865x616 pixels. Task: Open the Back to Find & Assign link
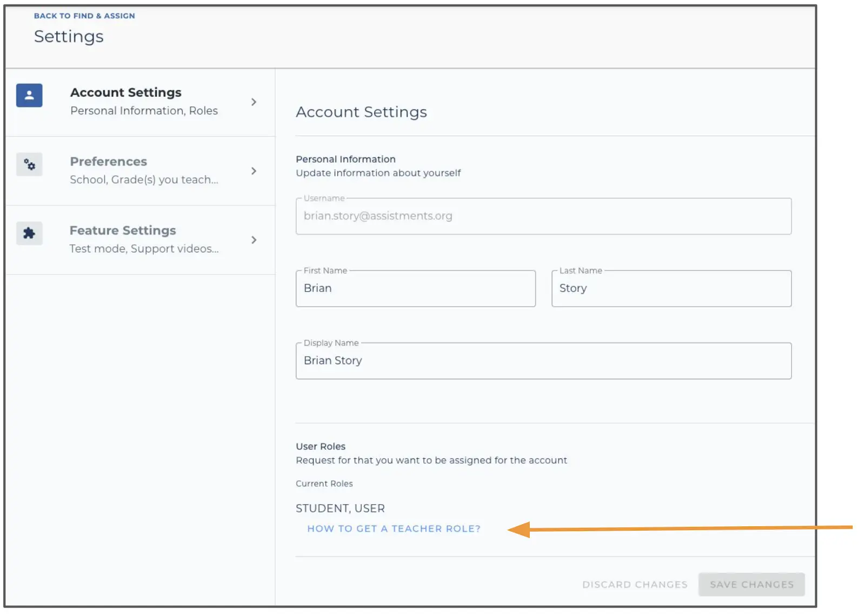[x=84, y=16]
